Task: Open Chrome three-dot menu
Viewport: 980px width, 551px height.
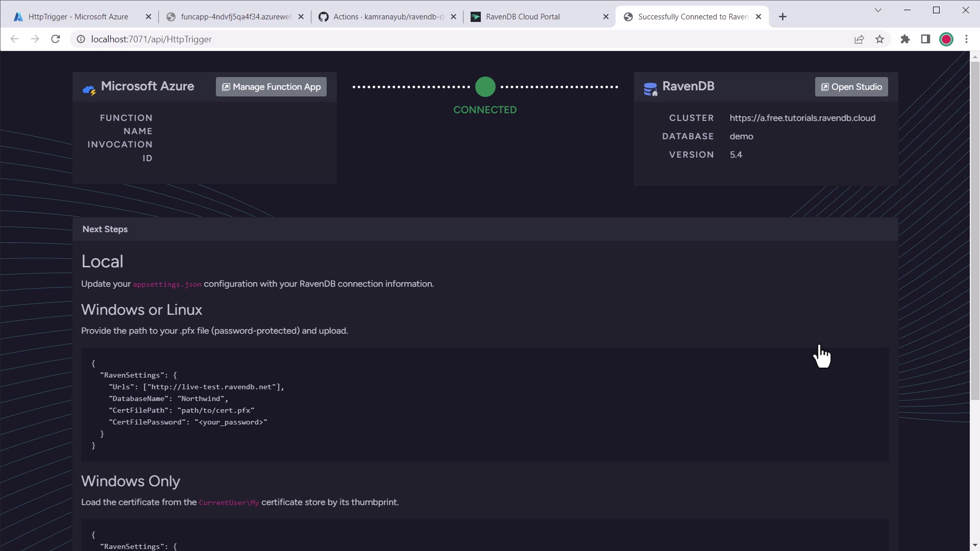Action: (x=966, y=39)
